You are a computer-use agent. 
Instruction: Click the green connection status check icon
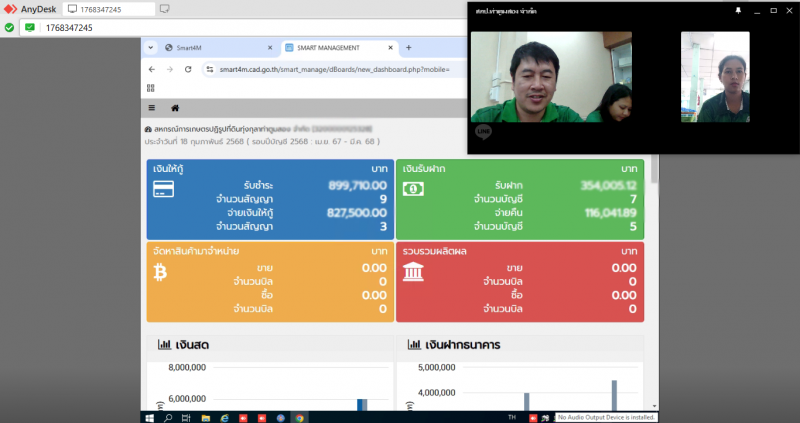tap(9, 28)
